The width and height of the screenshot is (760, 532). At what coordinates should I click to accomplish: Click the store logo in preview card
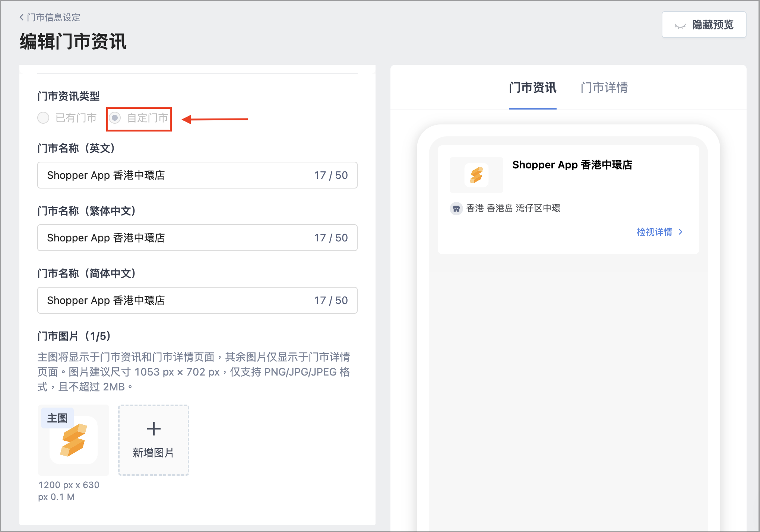(476, 175)
